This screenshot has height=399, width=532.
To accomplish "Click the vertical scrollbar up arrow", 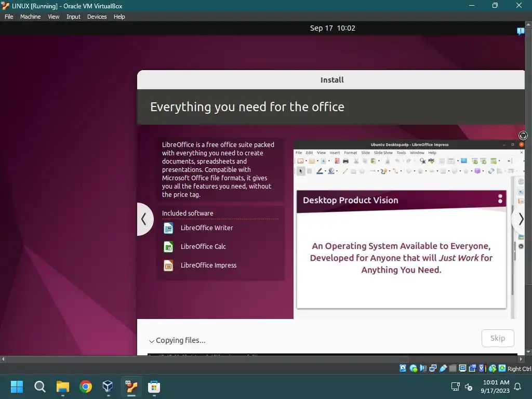I will coord(528,25).
